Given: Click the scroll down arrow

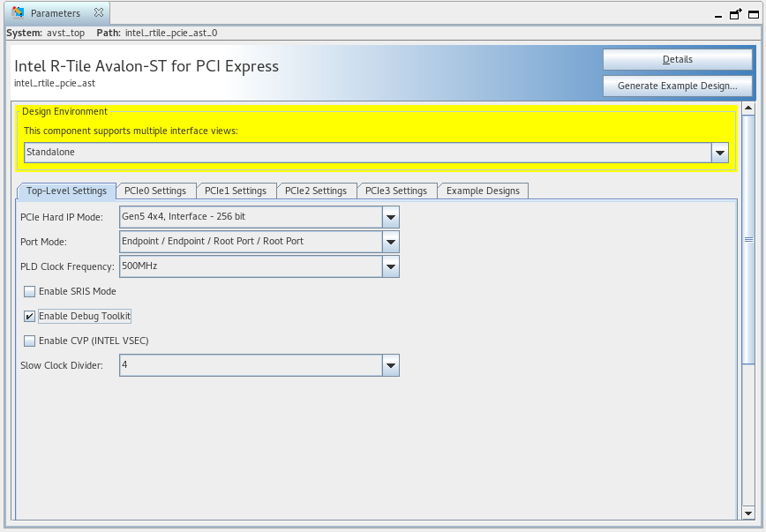Looking at the screenshot, I should [748, 513].
